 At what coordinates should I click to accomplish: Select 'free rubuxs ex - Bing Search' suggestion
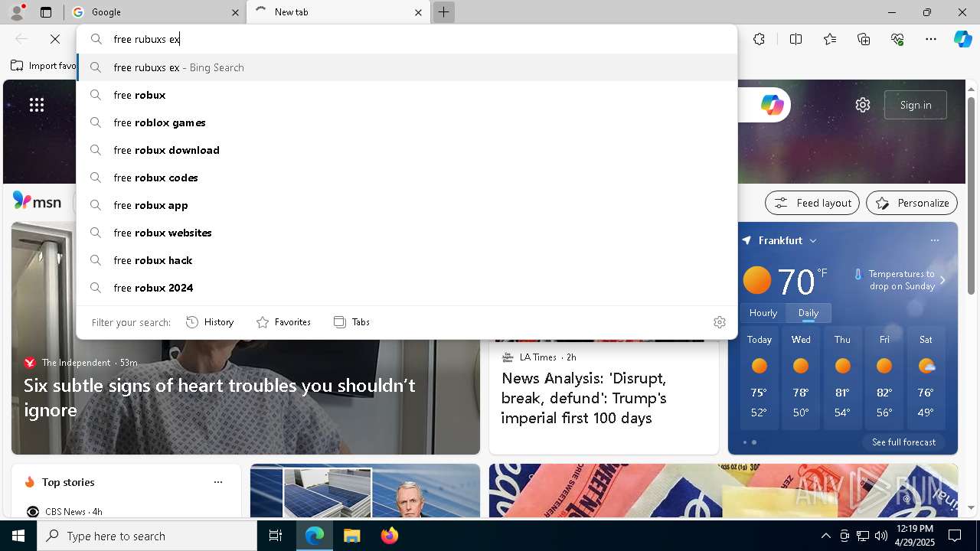tap(407, 67)
